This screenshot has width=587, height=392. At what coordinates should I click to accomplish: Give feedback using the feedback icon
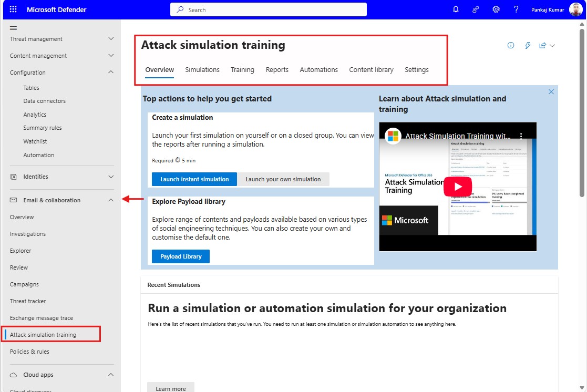coord(476,9)
